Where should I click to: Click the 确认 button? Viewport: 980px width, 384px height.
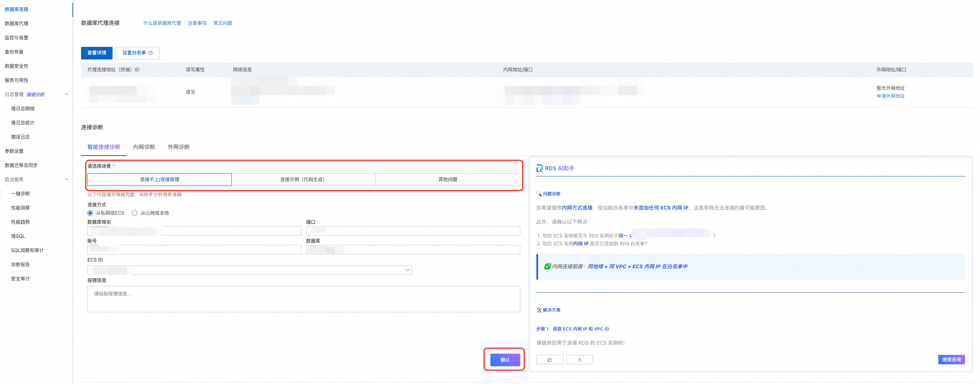[505, 360]
